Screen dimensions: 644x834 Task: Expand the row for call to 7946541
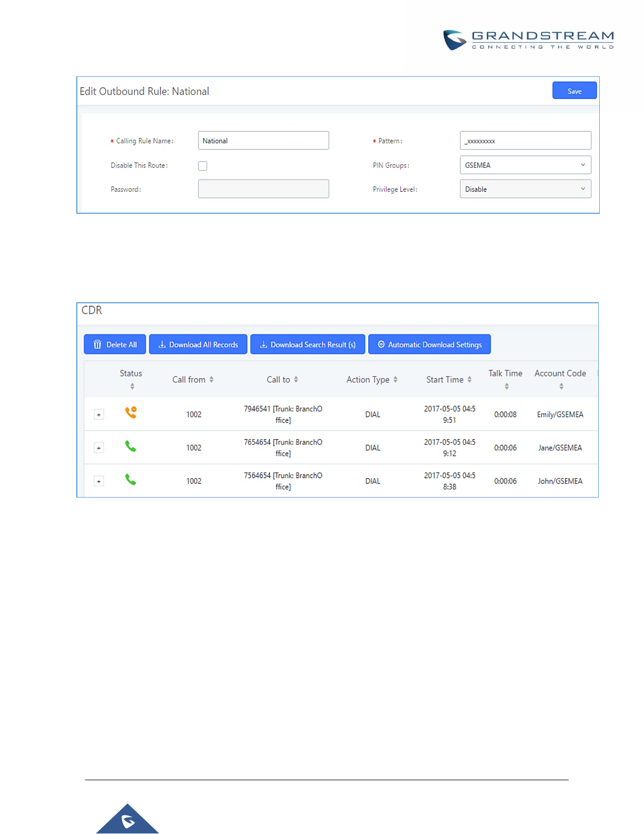click(x=99, y=414)
